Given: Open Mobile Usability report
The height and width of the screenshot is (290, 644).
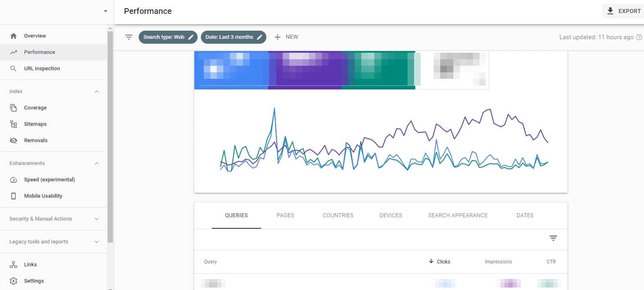Looking at the screenshot, I should click(x=53, y=196).
